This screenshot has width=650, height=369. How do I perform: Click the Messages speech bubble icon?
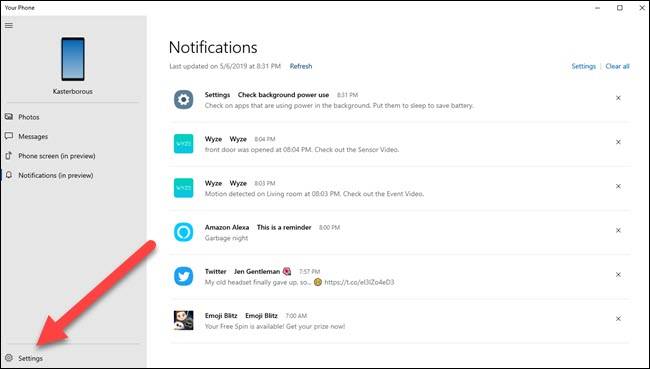click(x=9, y=136)
